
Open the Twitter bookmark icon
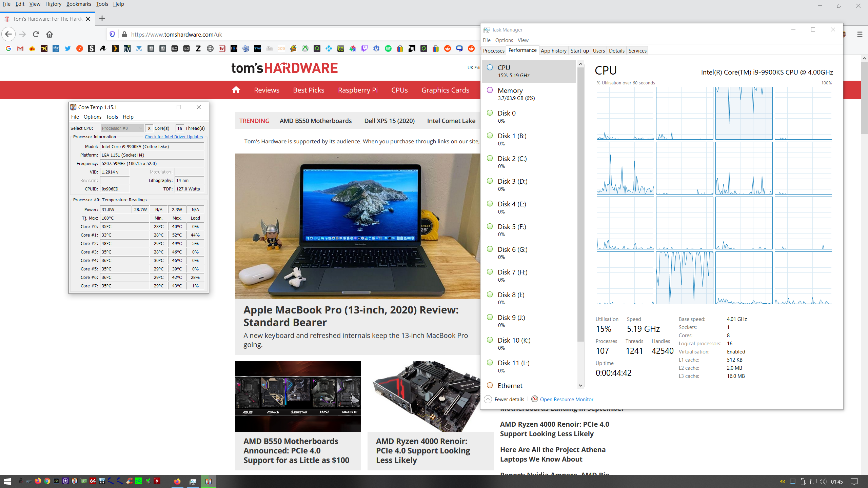coord(68,48)
